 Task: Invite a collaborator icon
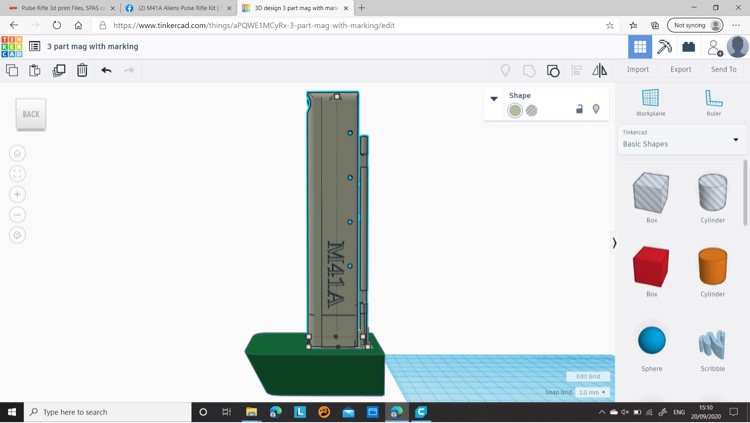(x=714, y=47)
